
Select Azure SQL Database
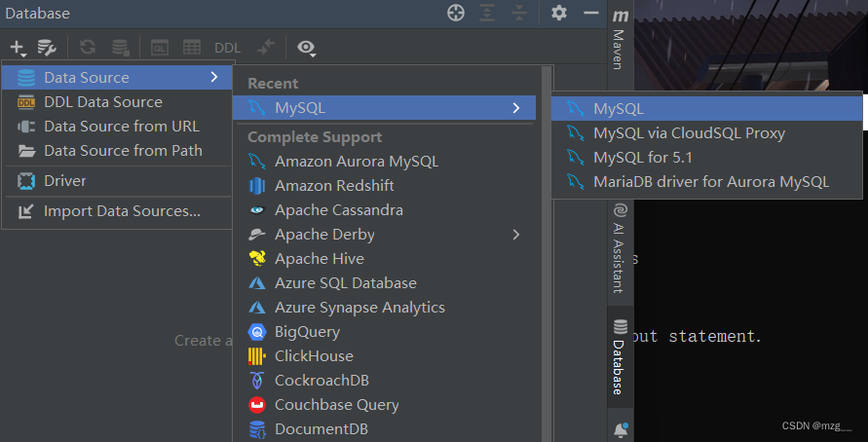[384, 283]
